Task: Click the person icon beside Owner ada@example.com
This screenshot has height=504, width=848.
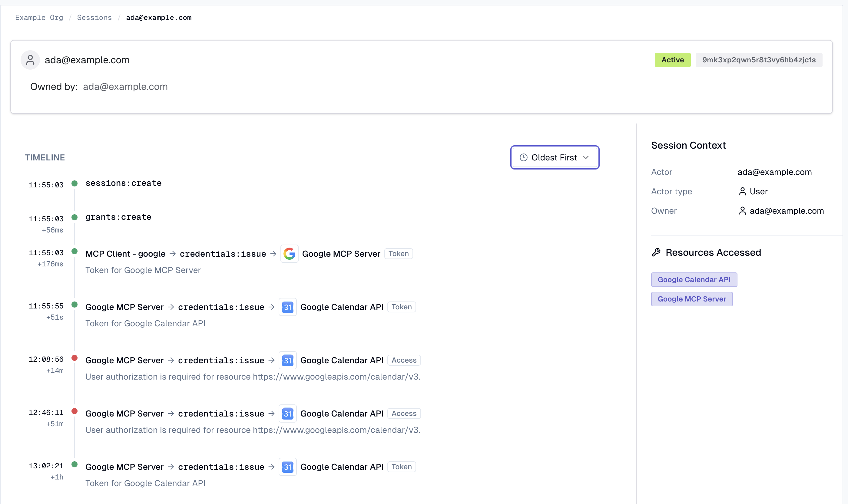Action: click(742, 211)
